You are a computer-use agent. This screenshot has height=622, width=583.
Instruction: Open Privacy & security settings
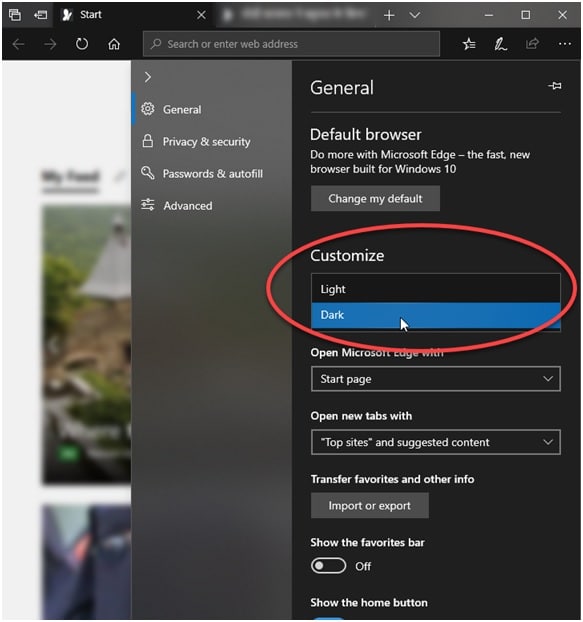click(x=212, y=142)
